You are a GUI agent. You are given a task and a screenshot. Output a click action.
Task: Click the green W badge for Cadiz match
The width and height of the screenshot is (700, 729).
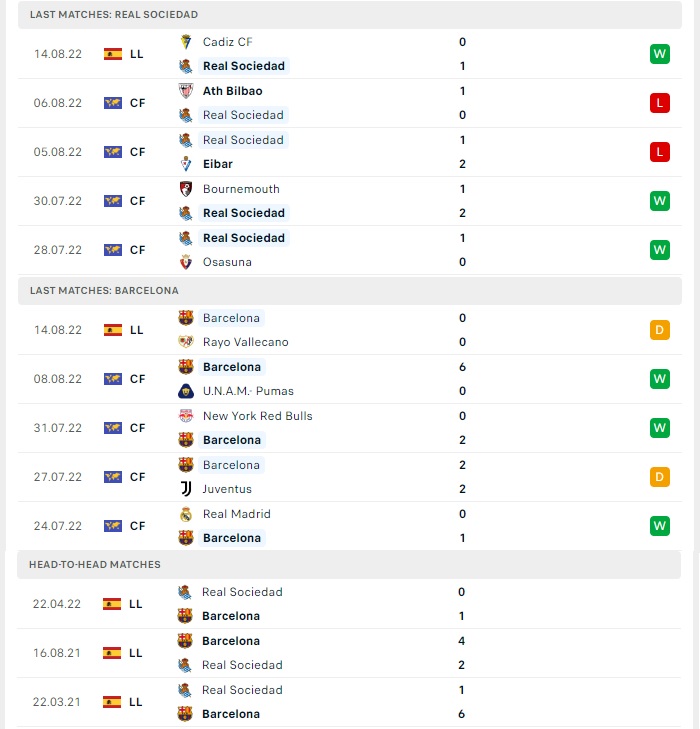point(660,54)
